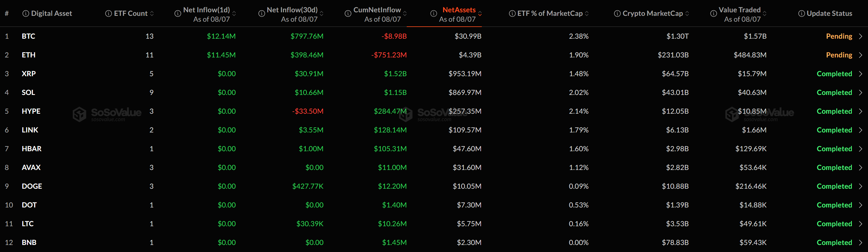Select the LINK asset name

(x=30, y=130)
